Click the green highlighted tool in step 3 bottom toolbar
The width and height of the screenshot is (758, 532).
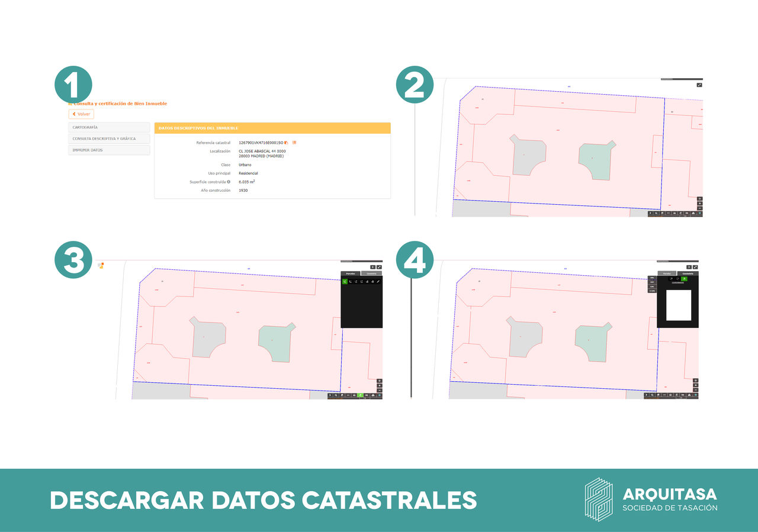coord(360,395)
